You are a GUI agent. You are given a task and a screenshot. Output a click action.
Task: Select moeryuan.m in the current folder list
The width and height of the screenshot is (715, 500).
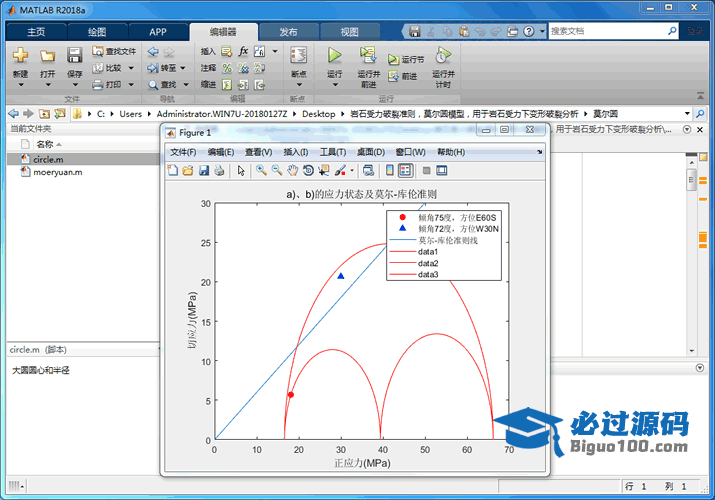click(57, 172)
